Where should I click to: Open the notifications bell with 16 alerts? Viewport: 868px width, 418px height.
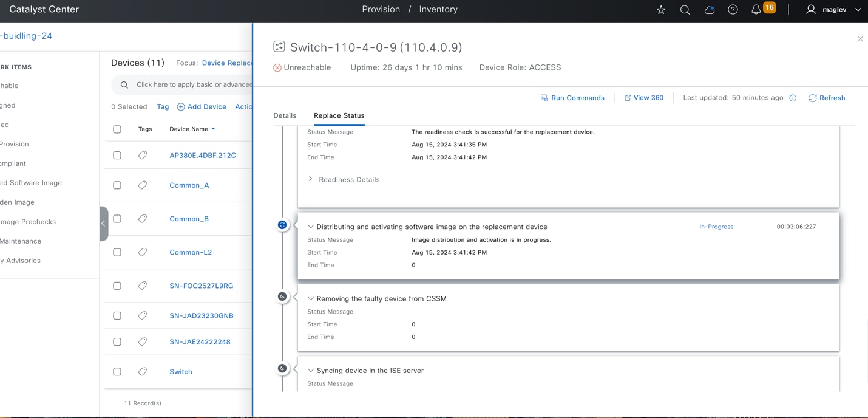click(755, 9)
